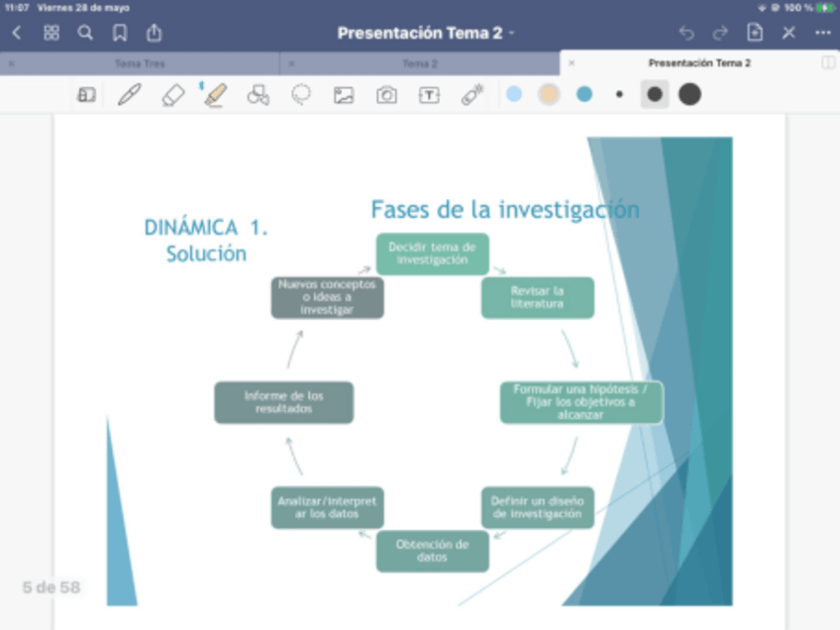The image size is (840, 630).
Task: Insert an image with the picture tool
Action: click(344, 95)
